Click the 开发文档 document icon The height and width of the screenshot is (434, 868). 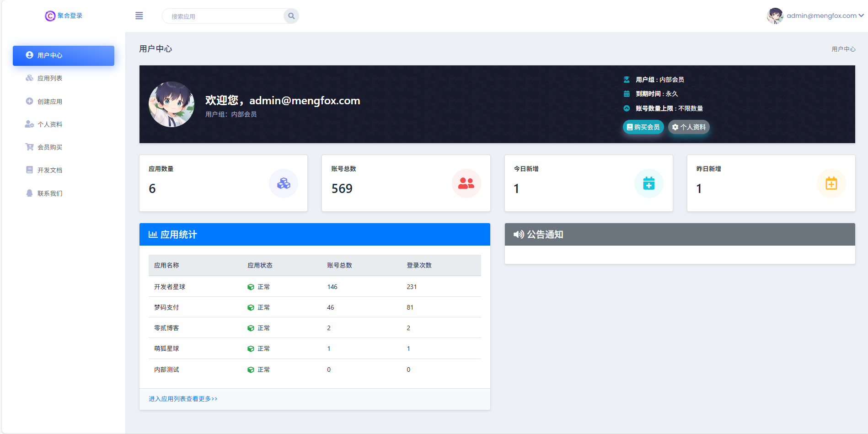click(x=29, y=170)
